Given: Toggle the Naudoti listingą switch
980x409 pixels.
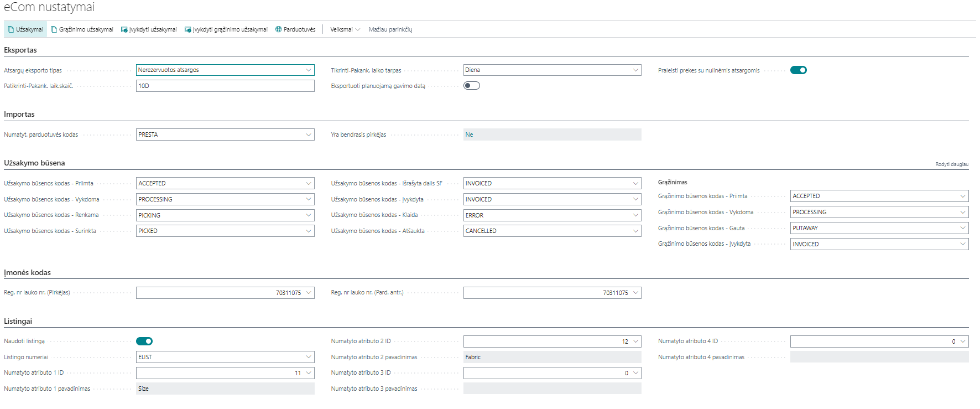Looking at the screenshot, I should tap(144, 341).
